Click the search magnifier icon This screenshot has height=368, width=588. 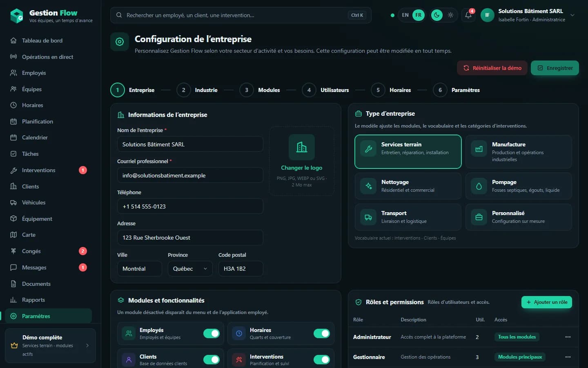pos(119,15)
